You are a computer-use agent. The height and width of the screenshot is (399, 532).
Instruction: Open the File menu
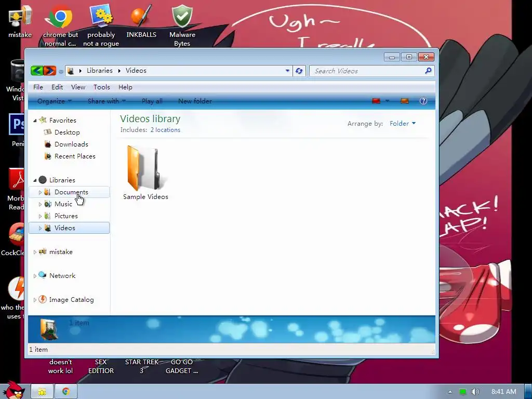38,87
